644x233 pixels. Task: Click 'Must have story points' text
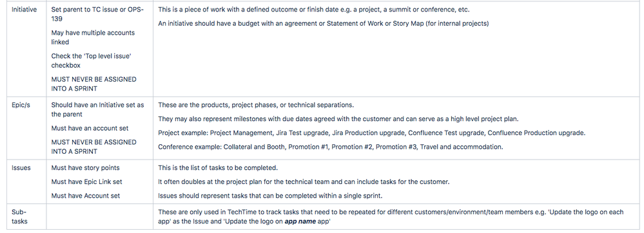(86, 168)
